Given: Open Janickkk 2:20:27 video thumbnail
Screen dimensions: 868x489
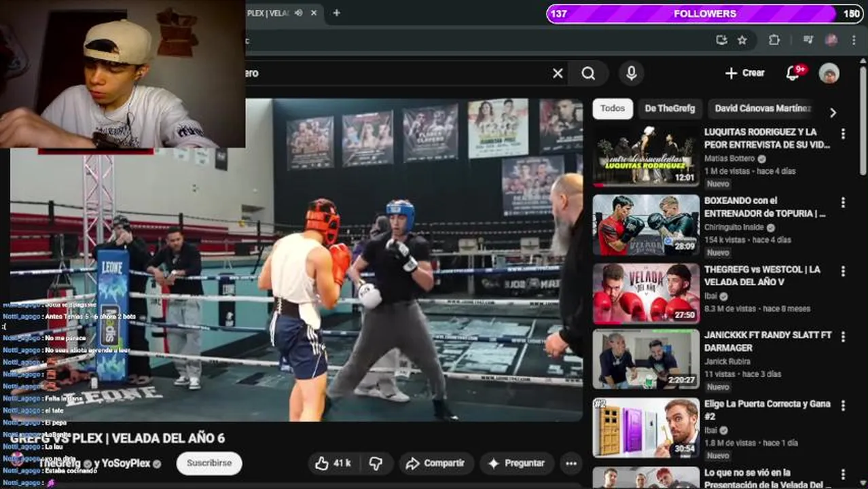Looking at the screenshot, I should tap(646, 359).
